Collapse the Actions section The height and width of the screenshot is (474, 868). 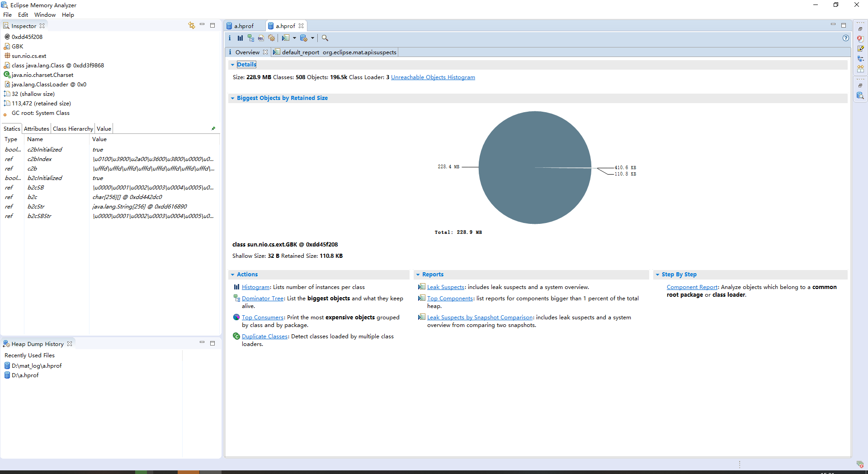[233, 275]
